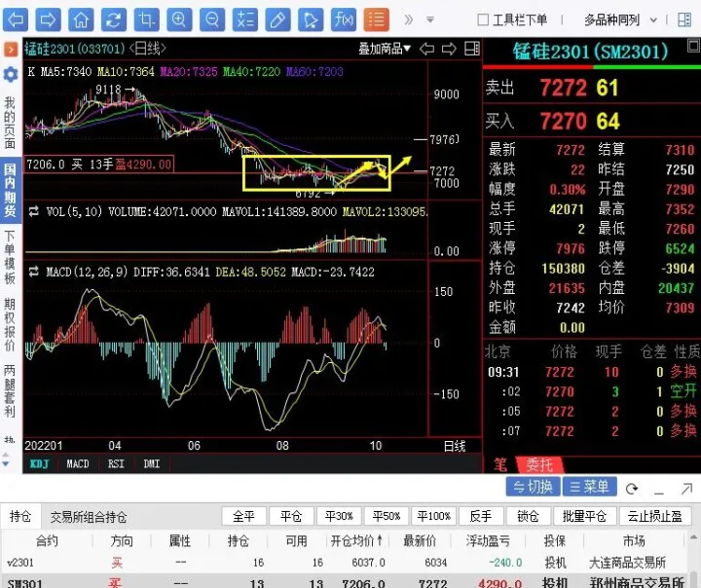Select the crop/screenshot tool icon

point(146,19)
